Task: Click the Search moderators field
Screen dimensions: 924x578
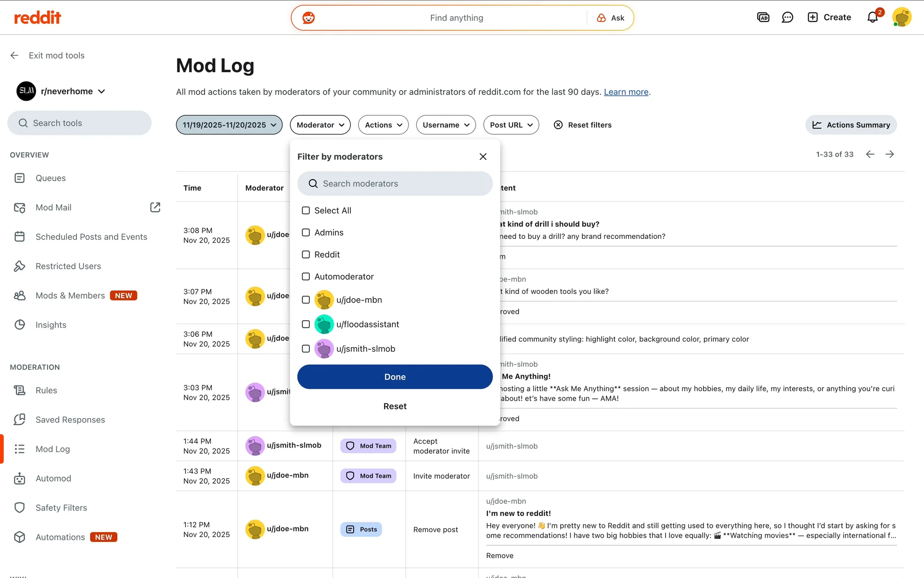Action: [395, 184]
